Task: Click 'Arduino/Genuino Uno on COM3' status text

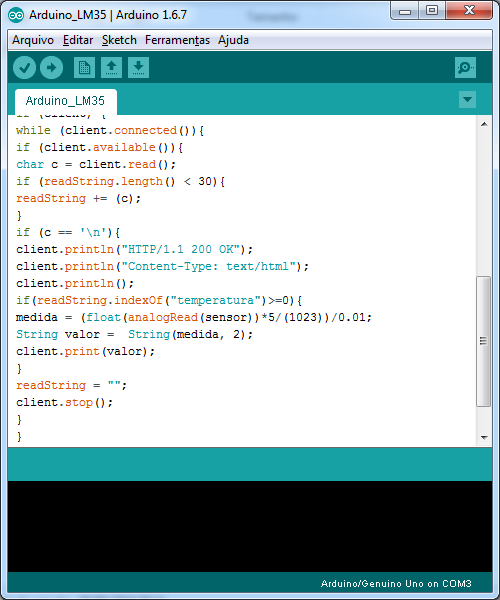Action: [x=396, y=584]
